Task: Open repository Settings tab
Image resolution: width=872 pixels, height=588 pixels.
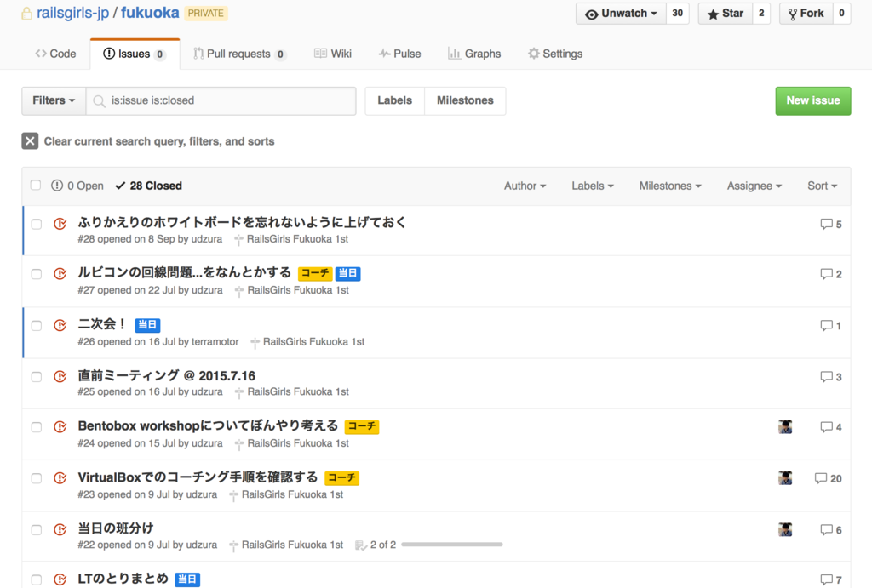Action: (555, 54)
